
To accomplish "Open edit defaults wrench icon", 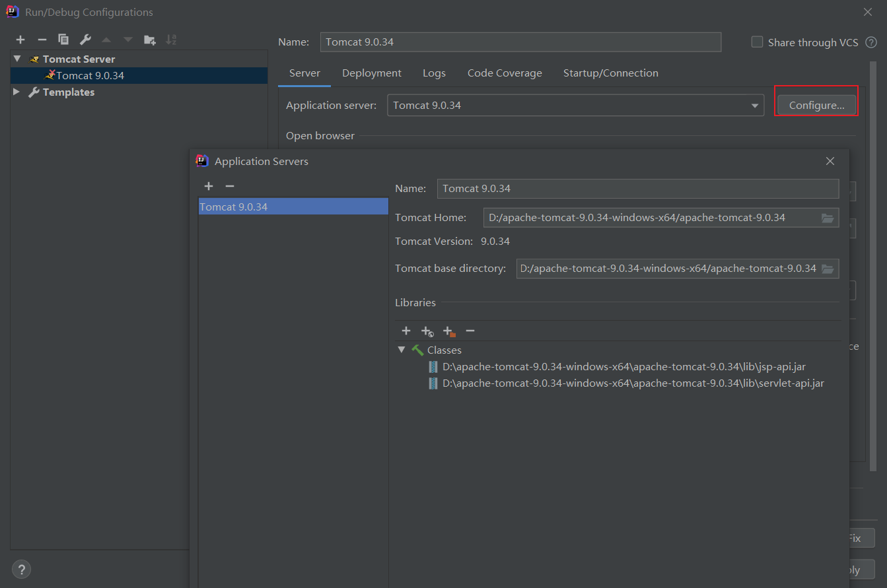I will [85, 40].
